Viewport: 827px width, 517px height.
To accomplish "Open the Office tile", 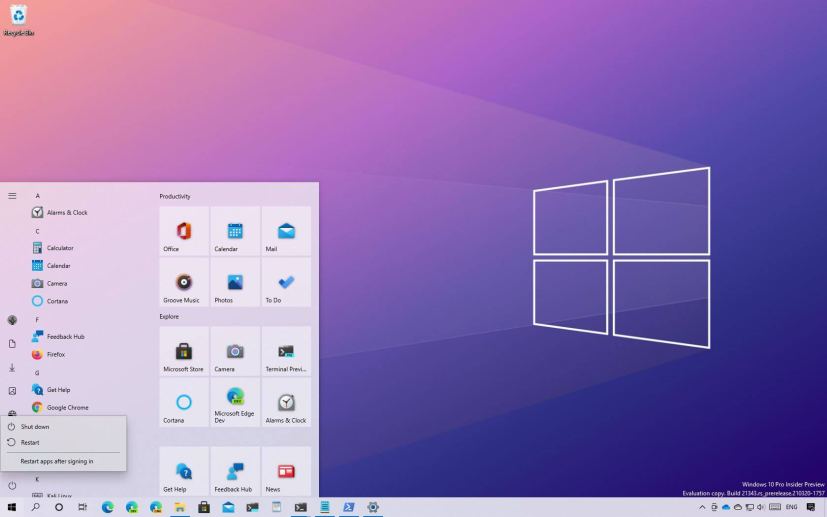I will [184, 231].
